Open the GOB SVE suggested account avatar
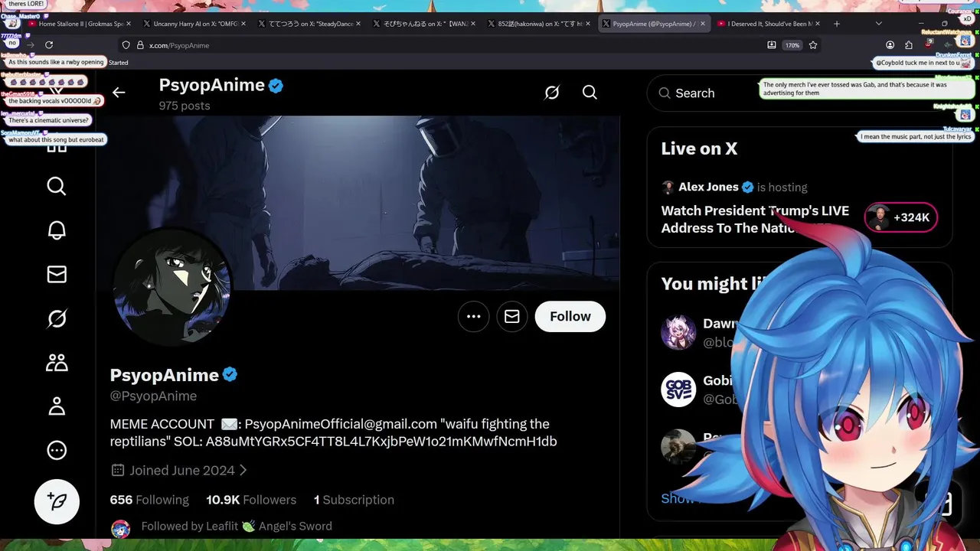This screenshot has height=551, width=980. point(678,390)
